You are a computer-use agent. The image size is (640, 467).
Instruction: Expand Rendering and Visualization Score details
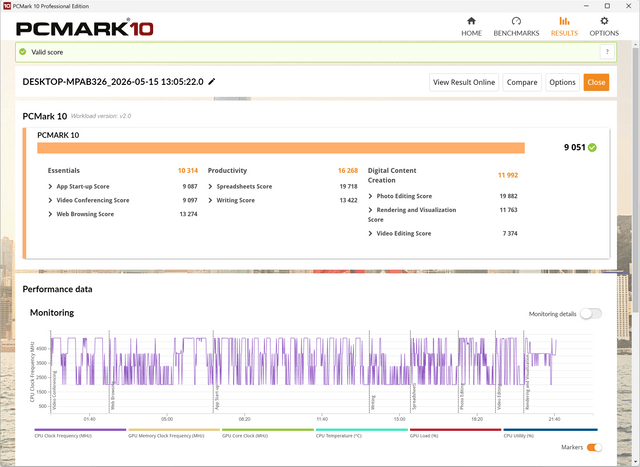(x=370, y=210)
